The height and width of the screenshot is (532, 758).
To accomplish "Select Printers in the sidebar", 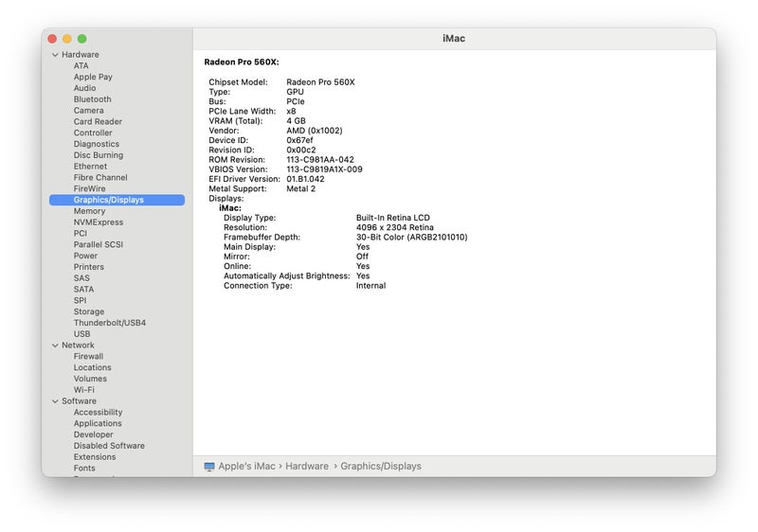I will pos(88,267).
